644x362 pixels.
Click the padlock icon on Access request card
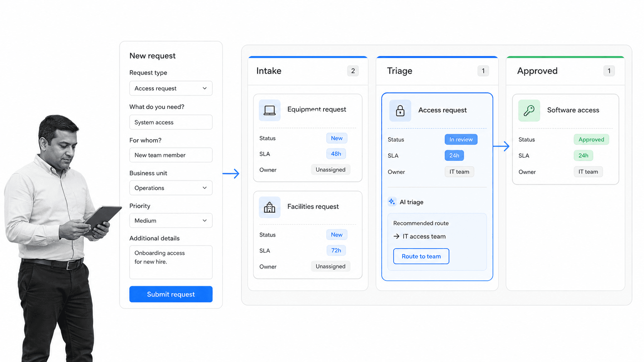click(x=400, y=111)
